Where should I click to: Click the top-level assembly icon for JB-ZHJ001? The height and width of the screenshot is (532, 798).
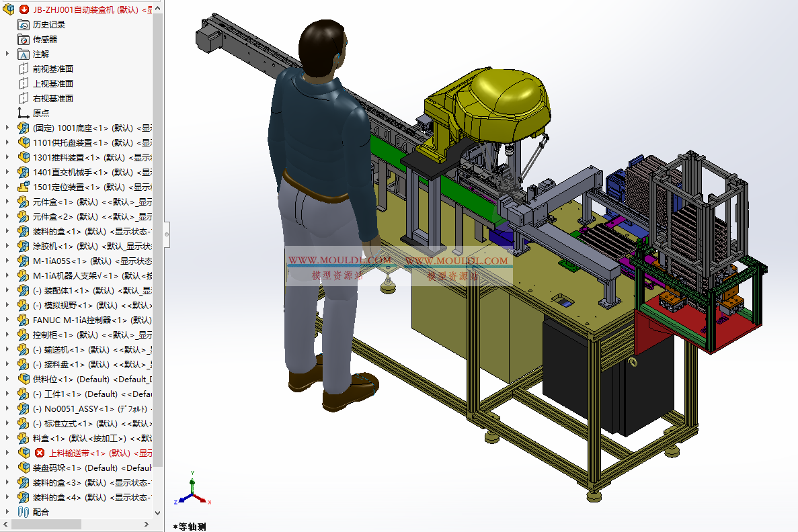[9, 9]
